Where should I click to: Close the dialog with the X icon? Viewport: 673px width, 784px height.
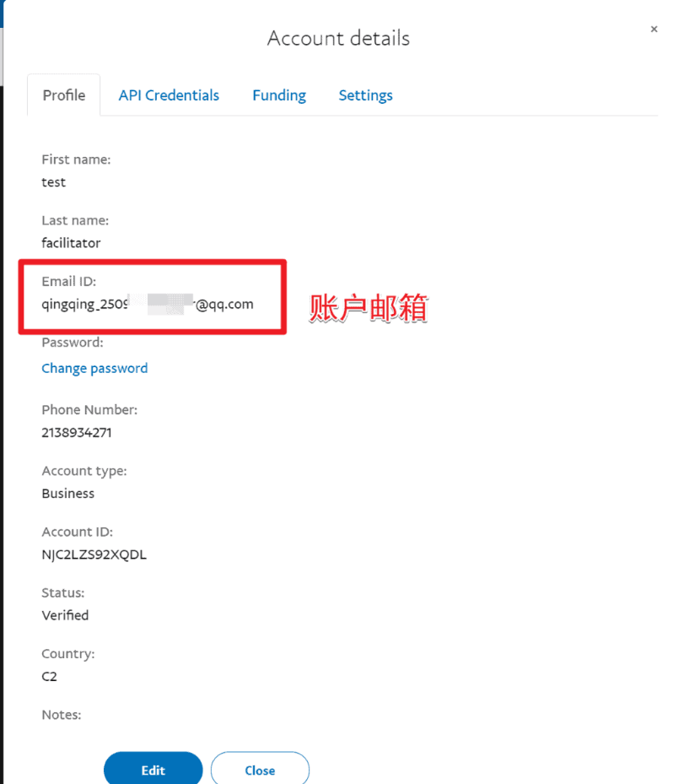[654, 29]
